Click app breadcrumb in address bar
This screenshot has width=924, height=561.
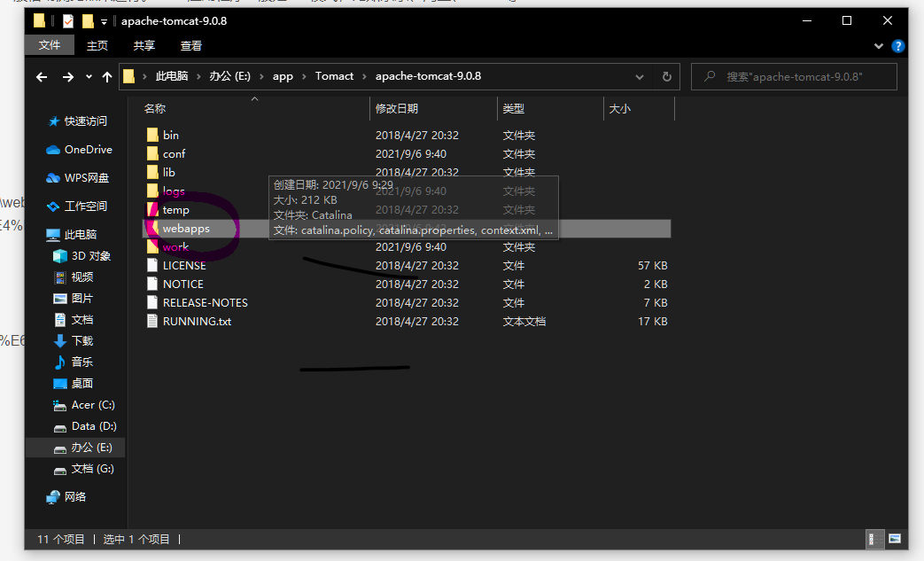tap(283, 76)
